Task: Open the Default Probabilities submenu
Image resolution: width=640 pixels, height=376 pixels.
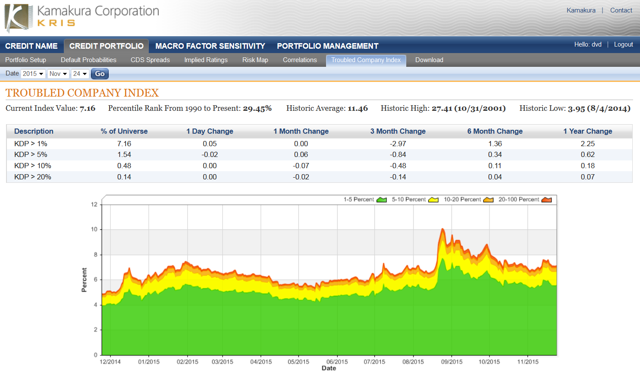Action: (x=89, y=60)
